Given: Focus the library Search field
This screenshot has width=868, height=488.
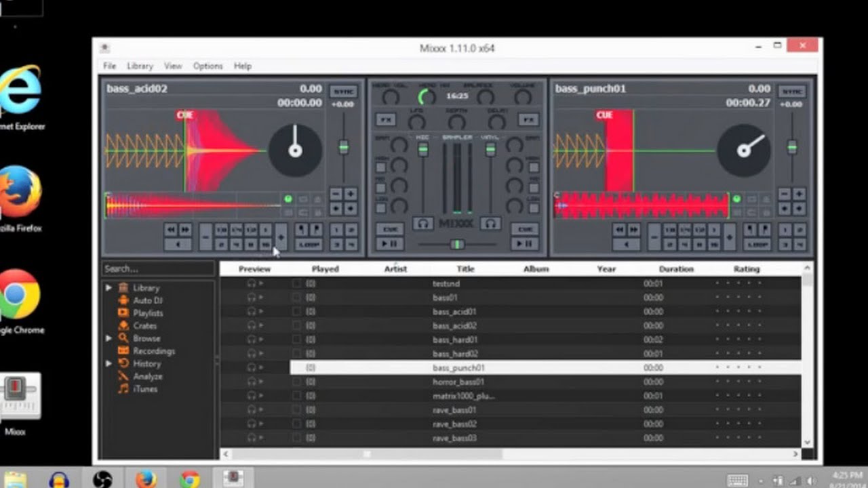Looking at the screenshot, I should (x=158, y=269).
